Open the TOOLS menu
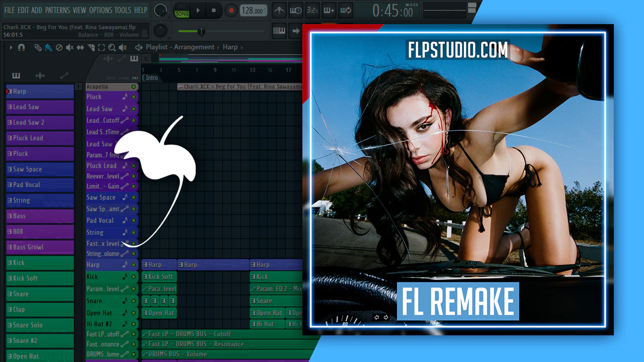This screenshot has height=362, width=644. click(x=123, y=10)
